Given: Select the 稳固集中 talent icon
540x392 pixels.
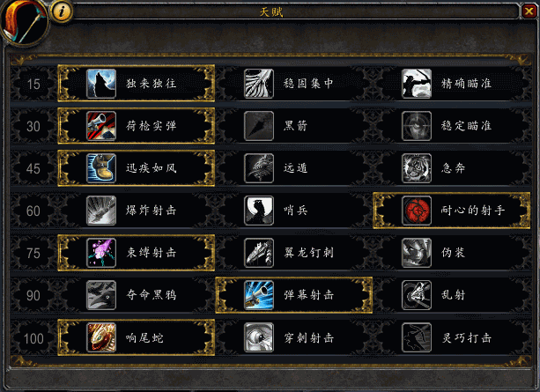Looking at the screenshot, I should coord(259,84).
